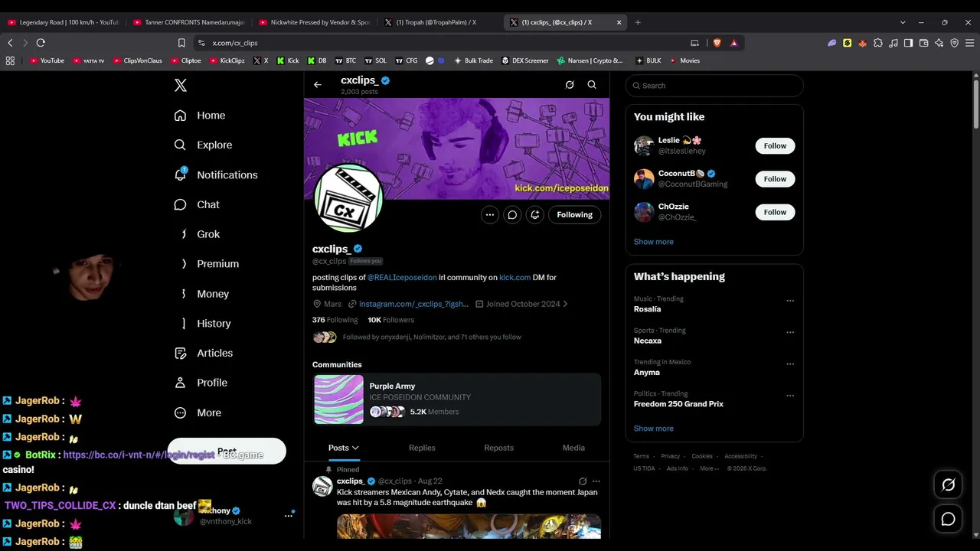The image size is (980, 551).
Task: Click Show more under What's happening
Action: 653,429
